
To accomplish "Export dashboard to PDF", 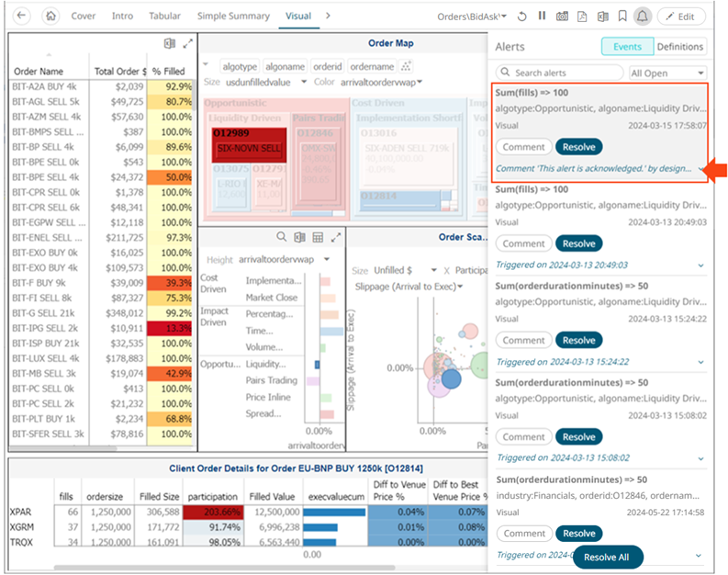I will point(582,17).
